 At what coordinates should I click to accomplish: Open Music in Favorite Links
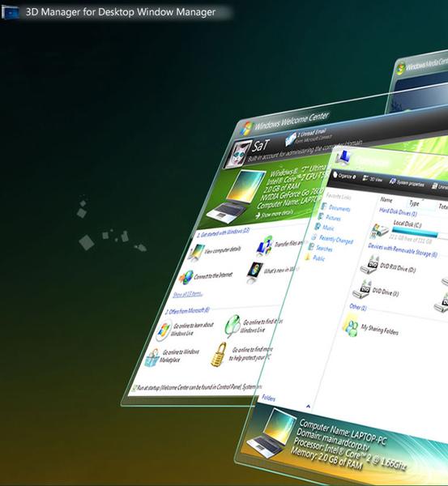pos(325,227)
